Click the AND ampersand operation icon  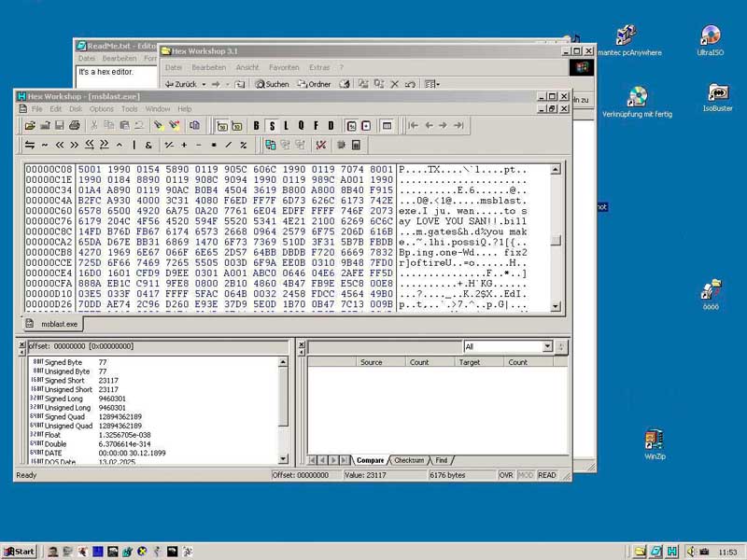coord(148,146)
